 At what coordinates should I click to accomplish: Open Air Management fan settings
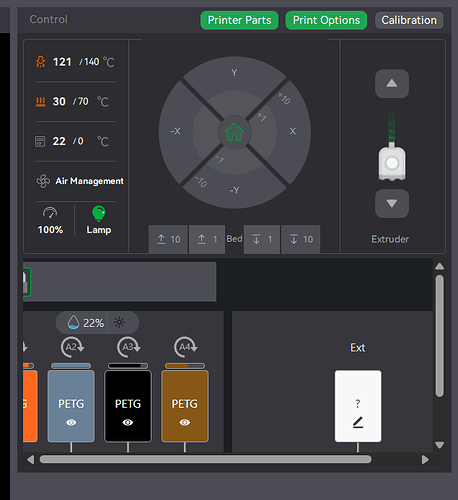click(80, 181)
